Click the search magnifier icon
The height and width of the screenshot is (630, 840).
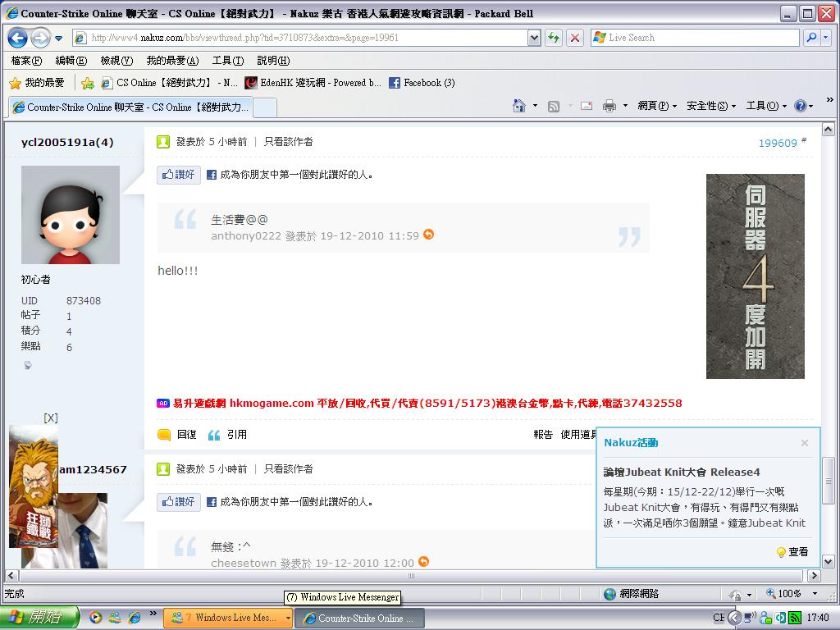tap(810, 38)
